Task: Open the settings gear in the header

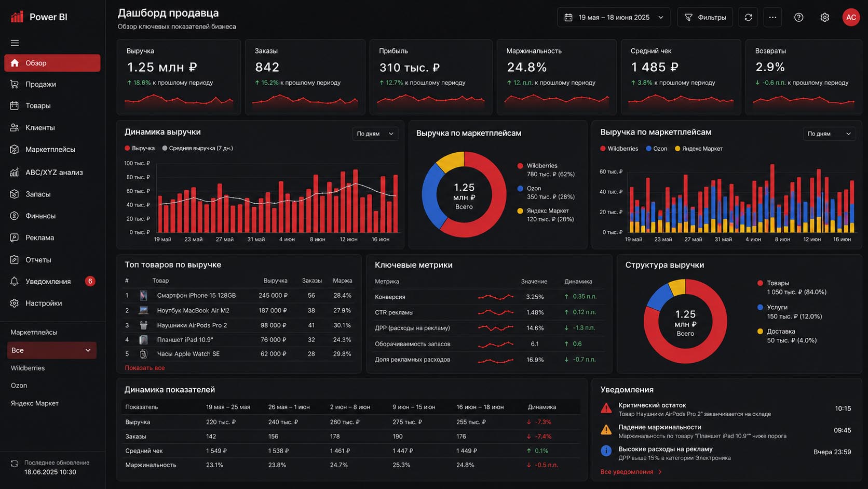Action: (824, 17)
